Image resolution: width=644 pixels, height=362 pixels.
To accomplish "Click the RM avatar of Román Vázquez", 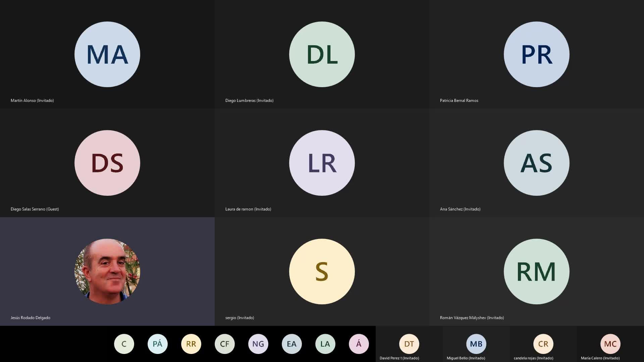I will pyautogui.click(x=537, y=271).
